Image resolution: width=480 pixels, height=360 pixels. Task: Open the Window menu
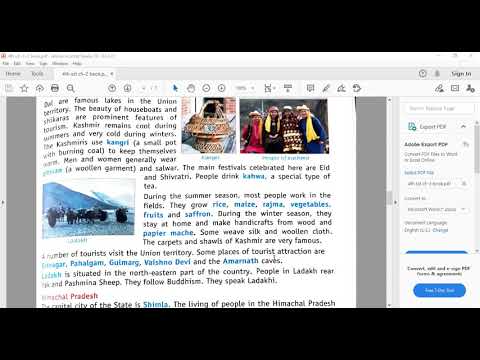tap(60, 63)
